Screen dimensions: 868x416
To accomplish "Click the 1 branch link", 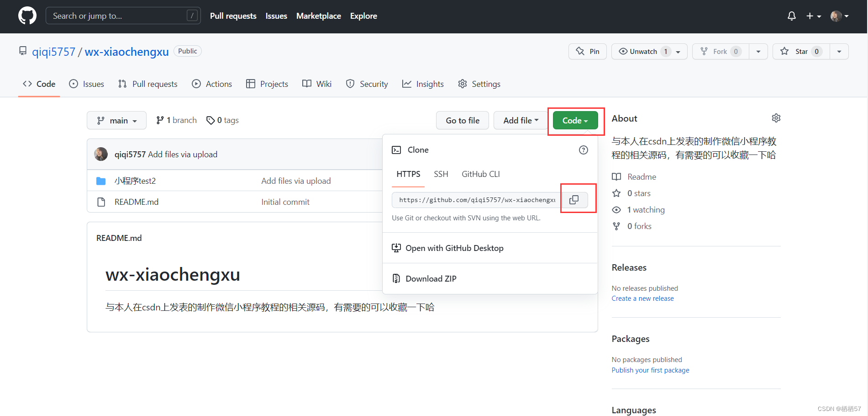I will click(176, 120).
